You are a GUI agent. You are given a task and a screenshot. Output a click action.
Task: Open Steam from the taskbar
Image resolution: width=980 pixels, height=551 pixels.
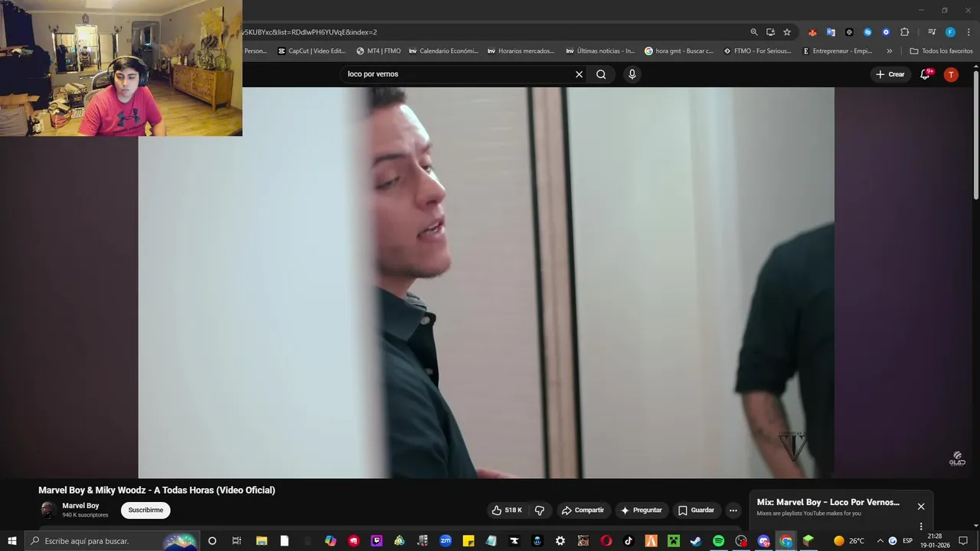695,541
